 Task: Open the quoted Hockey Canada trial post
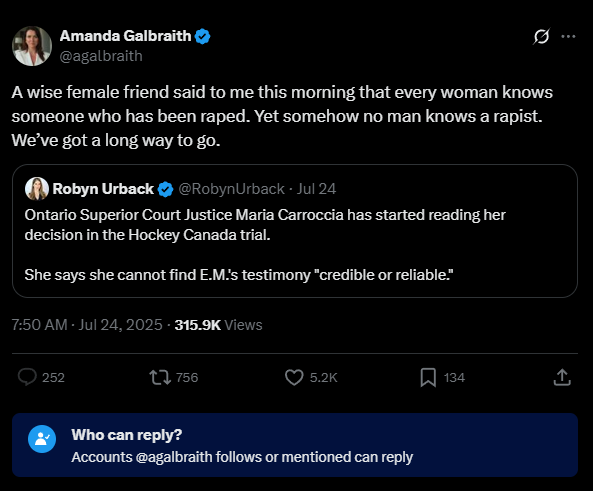(x=295, y=231)
